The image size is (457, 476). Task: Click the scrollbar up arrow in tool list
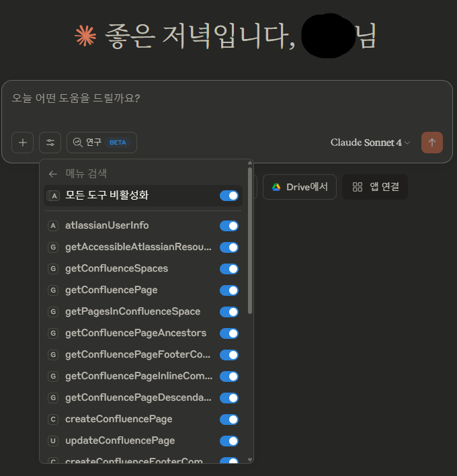[250, 163]
